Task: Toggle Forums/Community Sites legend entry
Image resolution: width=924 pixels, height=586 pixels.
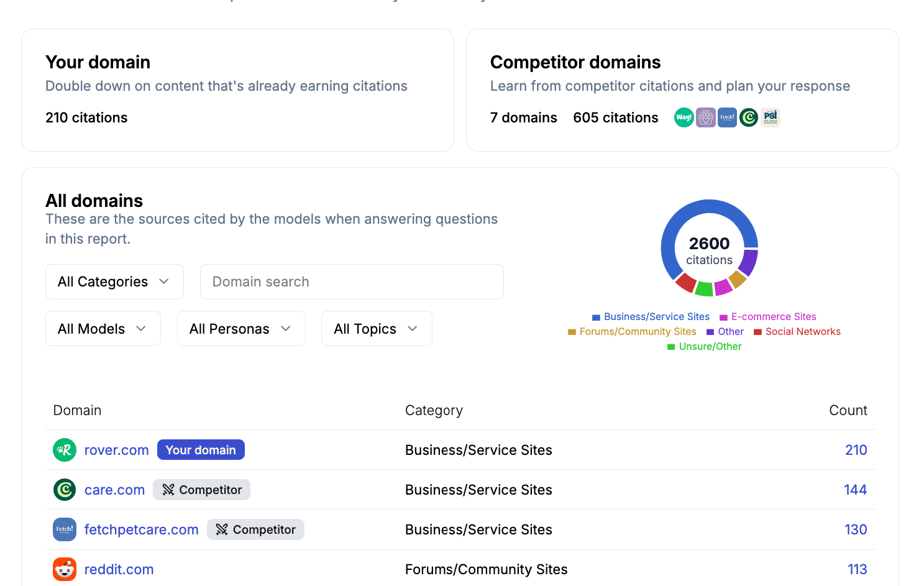Action: [x=632, y=331]
